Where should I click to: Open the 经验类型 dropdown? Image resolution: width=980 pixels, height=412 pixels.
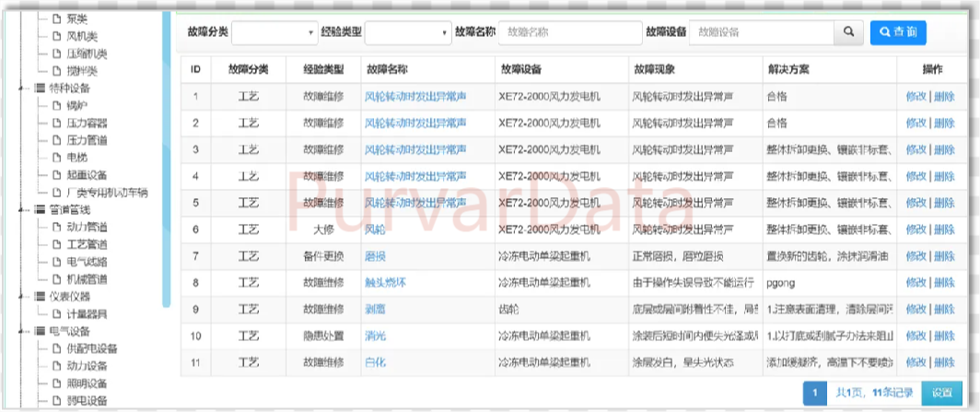coord(407,32)
